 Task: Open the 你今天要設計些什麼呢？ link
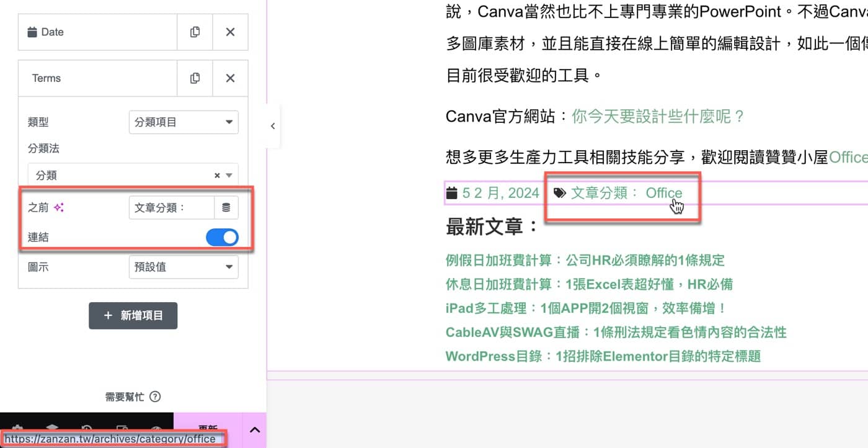(658, 116)
